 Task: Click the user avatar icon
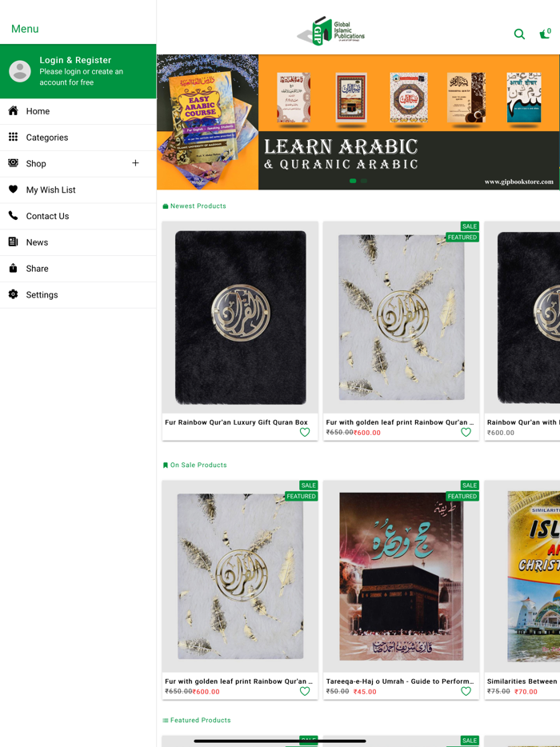pos(20,71)
